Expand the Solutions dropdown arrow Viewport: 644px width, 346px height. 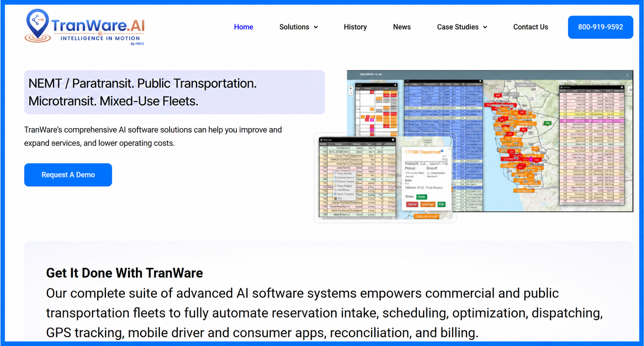(316, 27)
